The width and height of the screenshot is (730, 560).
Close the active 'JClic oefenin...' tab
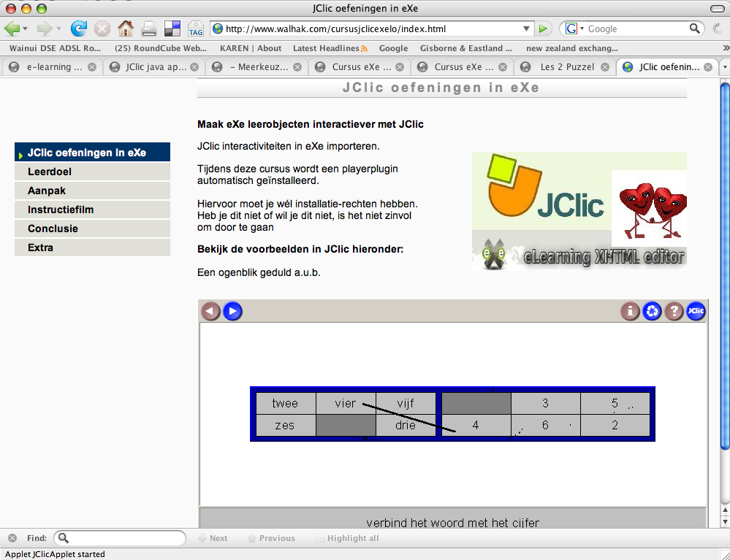pyautogui.click(x=708, y=67)
